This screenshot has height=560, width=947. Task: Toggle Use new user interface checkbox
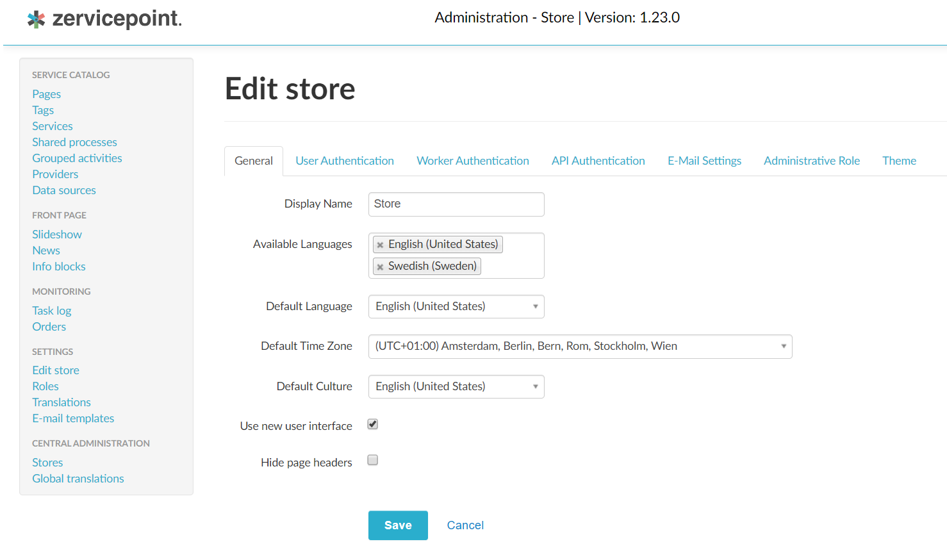coord(373,424)
